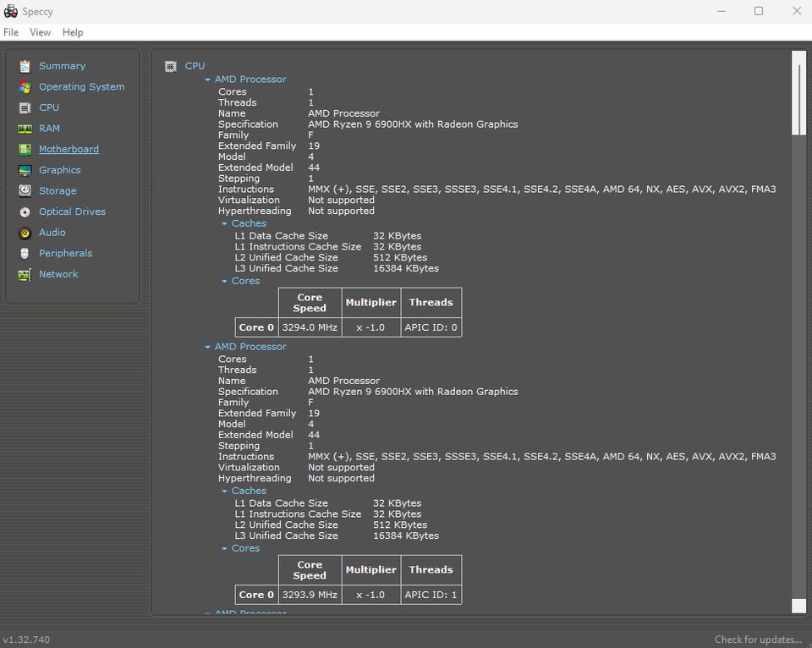Click Check for updates link
The height and width of the screenshot is (648, 812).
click(758, 640)
